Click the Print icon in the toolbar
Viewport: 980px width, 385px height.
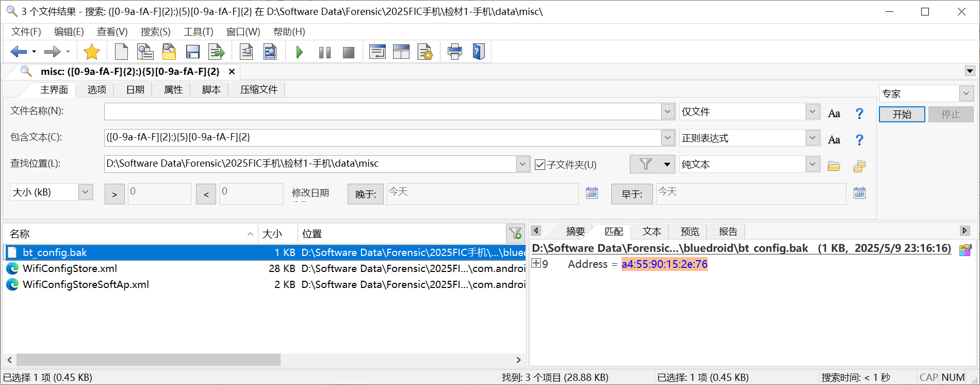454,52
